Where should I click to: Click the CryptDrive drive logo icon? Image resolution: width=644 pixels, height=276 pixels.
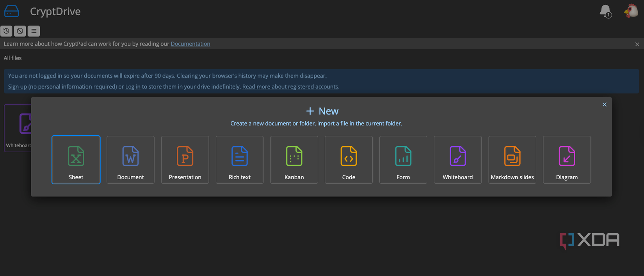pos(11,11)
